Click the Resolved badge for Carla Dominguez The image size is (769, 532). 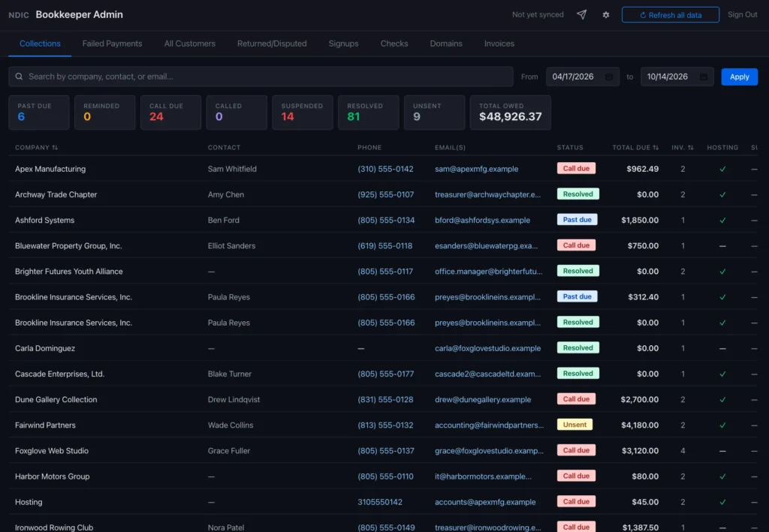(x=578, y=348)
